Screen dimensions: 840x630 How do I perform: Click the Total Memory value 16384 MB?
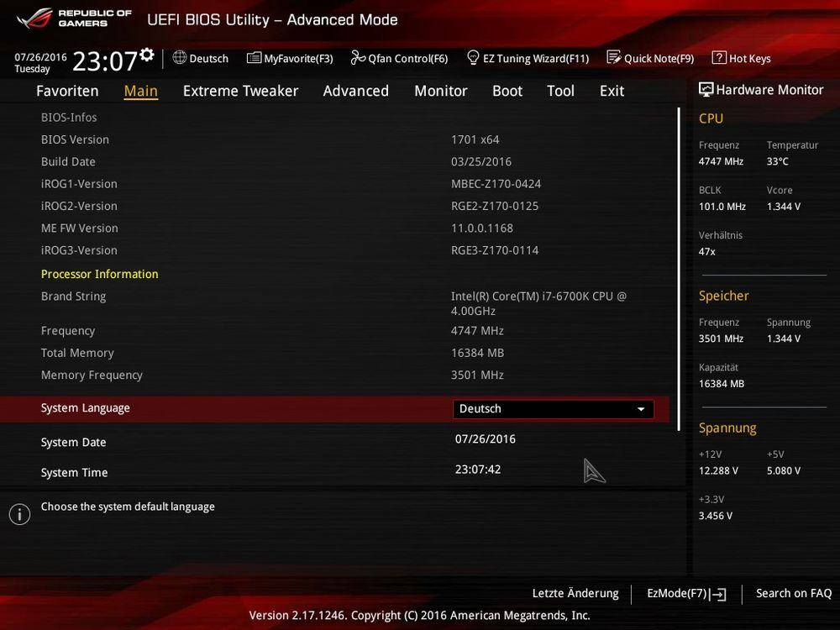(x=477, y=353)
